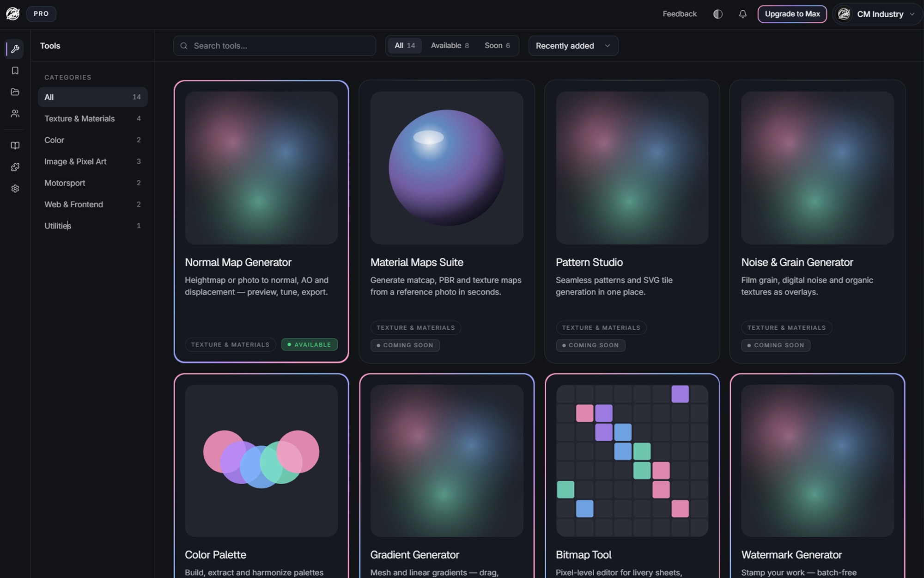Select the All category in the sidebar

pyautogui.click(x=92, y=97)
